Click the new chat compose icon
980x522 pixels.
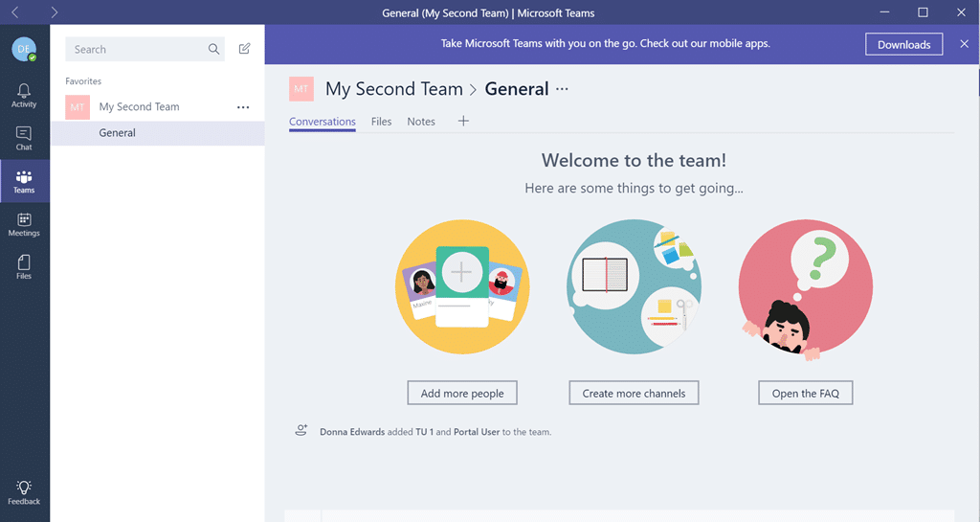click(x=244, y=49)
